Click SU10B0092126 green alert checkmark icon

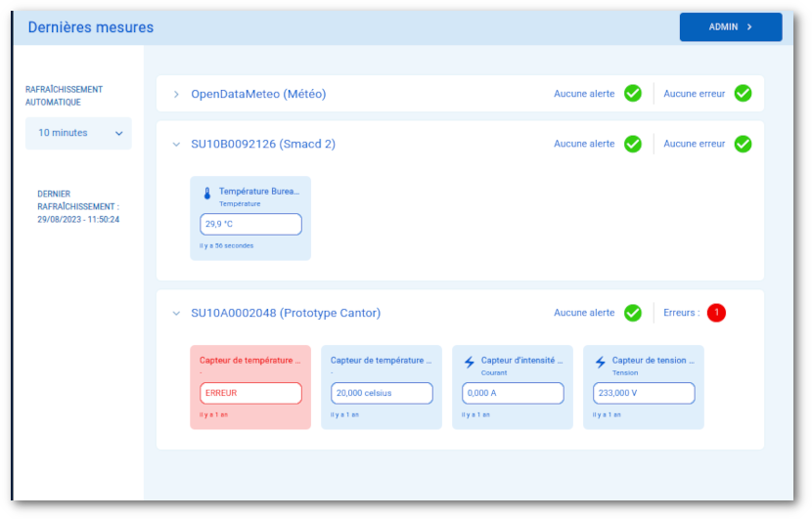pos(633,144)
